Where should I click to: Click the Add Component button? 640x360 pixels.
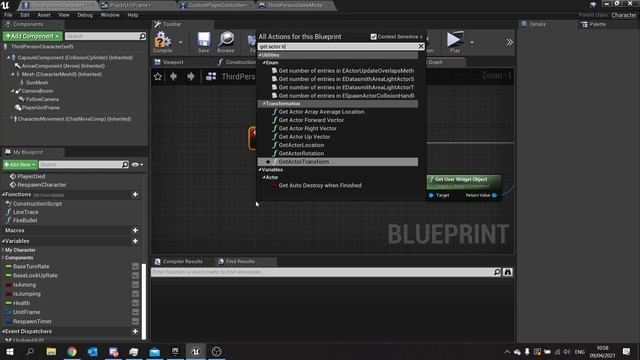click(x=33, y=36)
